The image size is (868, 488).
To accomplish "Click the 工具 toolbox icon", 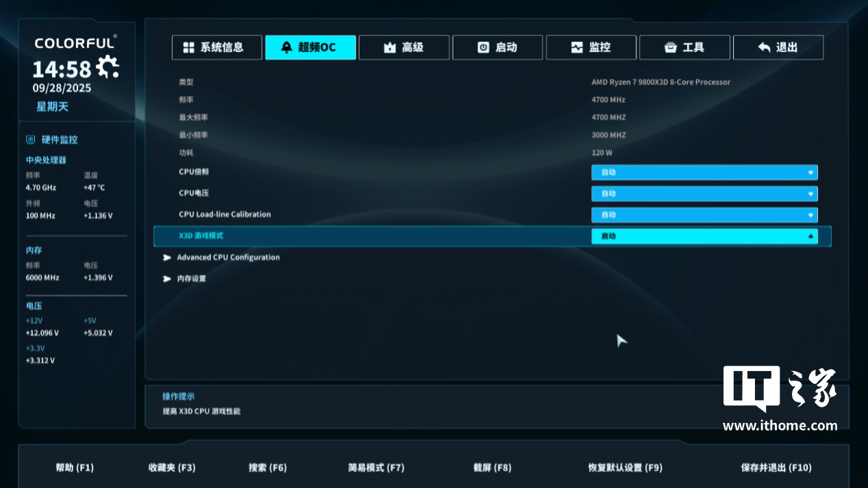I will coord(671,47).
